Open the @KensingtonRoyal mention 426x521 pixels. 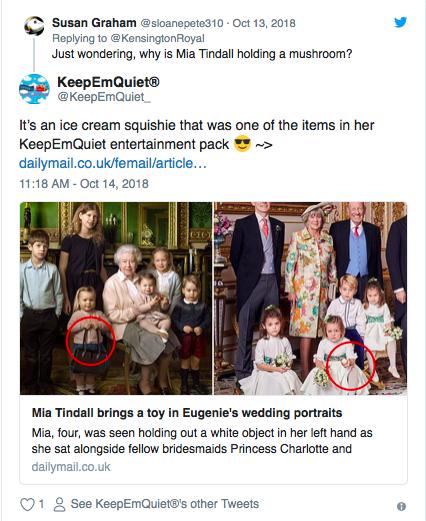(157, 38)
